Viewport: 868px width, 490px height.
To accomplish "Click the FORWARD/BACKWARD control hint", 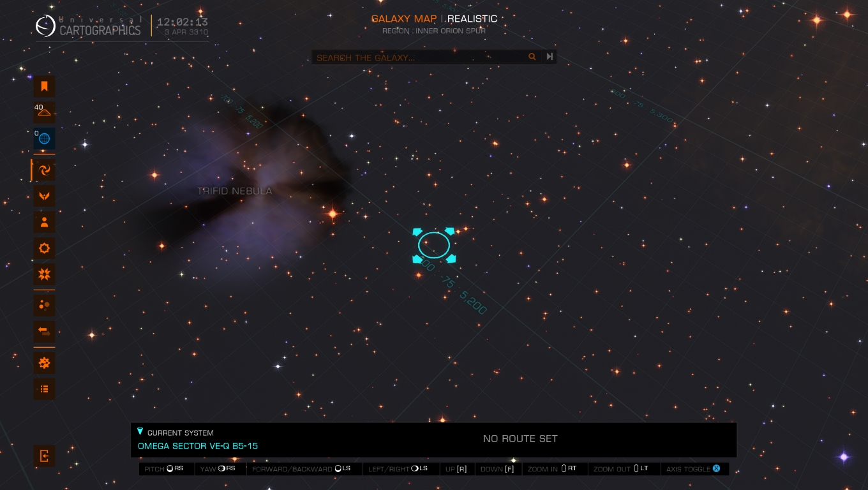I will [x=301, y=469].
